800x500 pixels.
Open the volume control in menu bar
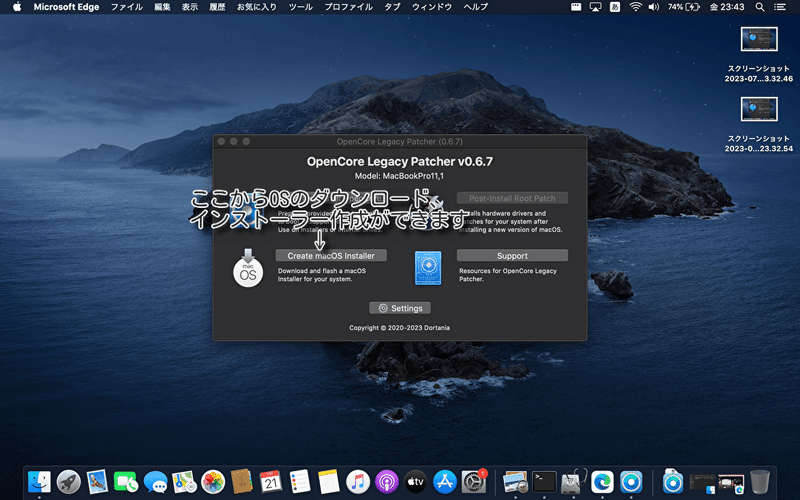tap(654, 7)
